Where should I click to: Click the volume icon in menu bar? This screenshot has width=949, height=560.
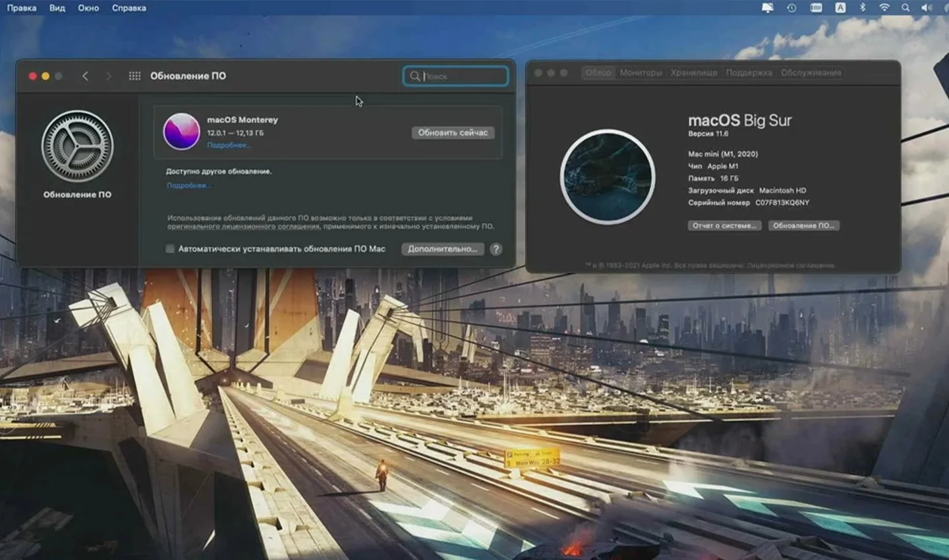coord(927,8)
